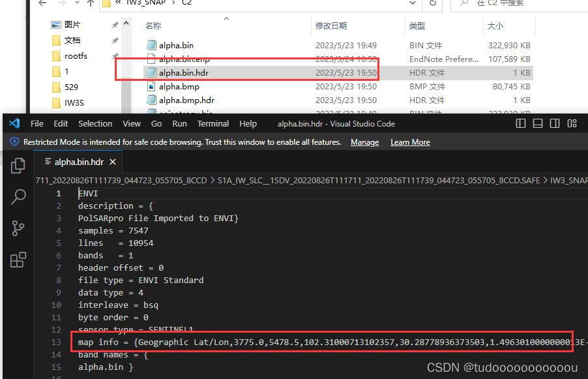Open the Terminal menu
This screenshot has height=379, width=588.
pos(213,123)
